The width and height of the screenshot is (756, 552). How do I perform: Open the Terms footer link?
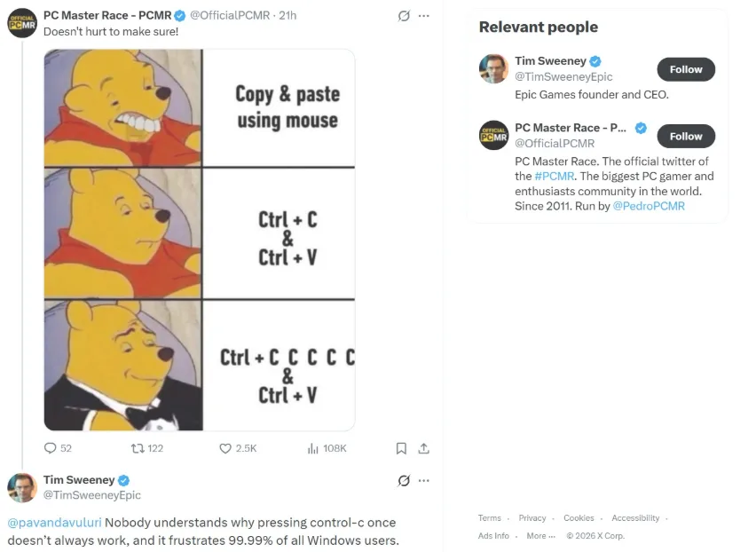pyautogui.click(x=490, y=517)
